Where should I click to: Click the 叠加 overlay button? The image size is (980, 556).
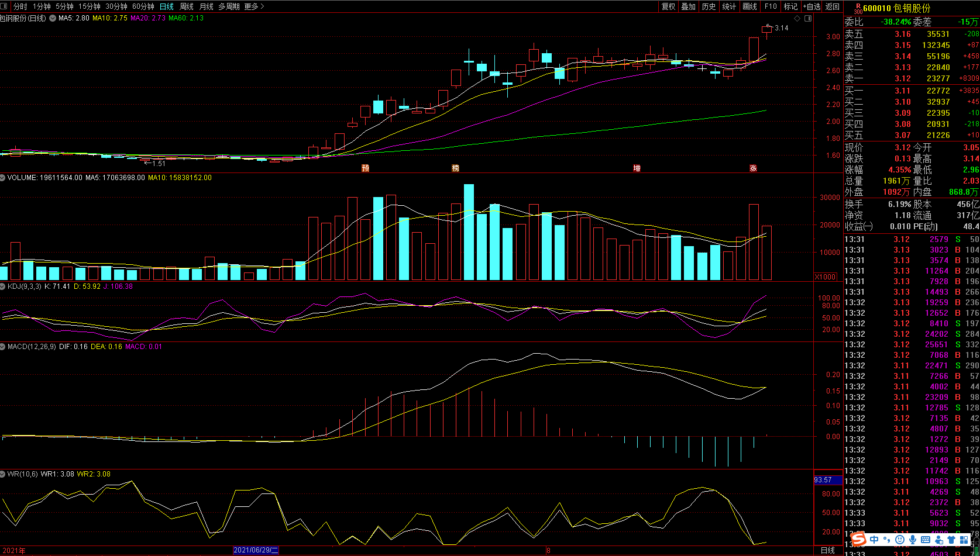689,6
